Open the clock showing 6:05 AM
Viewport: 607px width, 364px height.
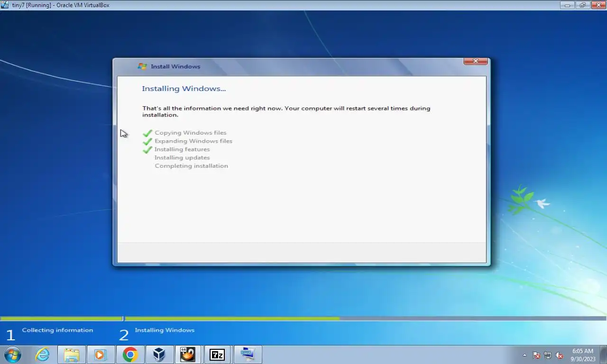(x=583, y=355)
